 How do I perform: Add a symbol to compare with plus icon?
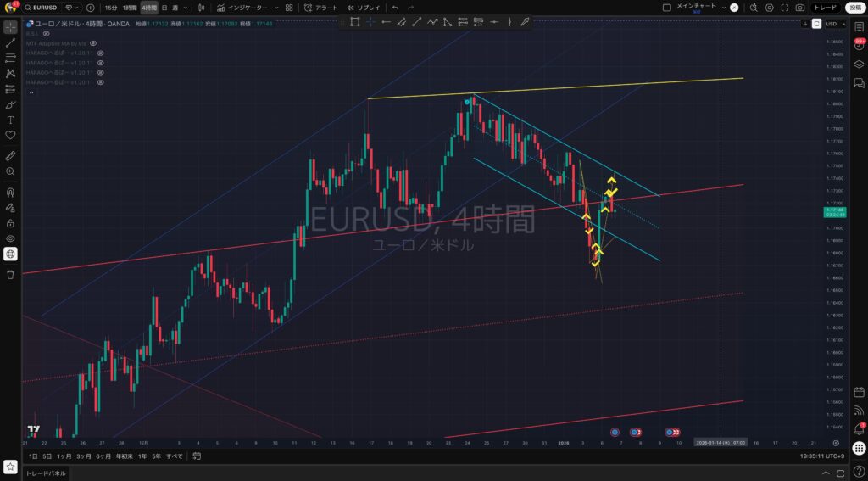point(90,8)
